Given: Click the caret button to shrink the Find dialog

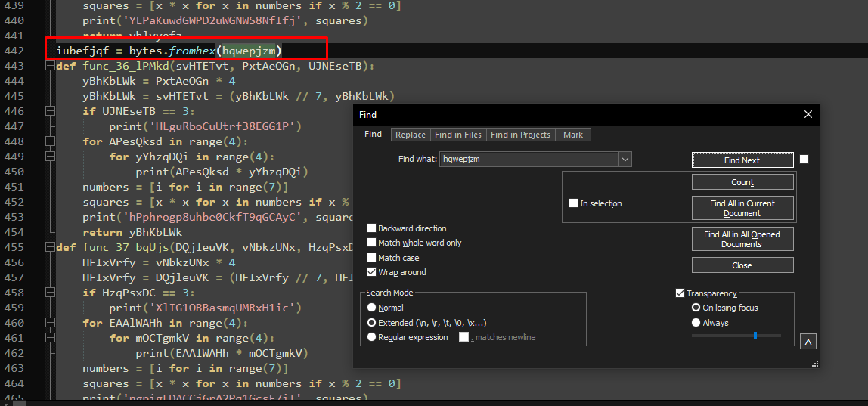Looking at the screenshot, I should (808, 342).
